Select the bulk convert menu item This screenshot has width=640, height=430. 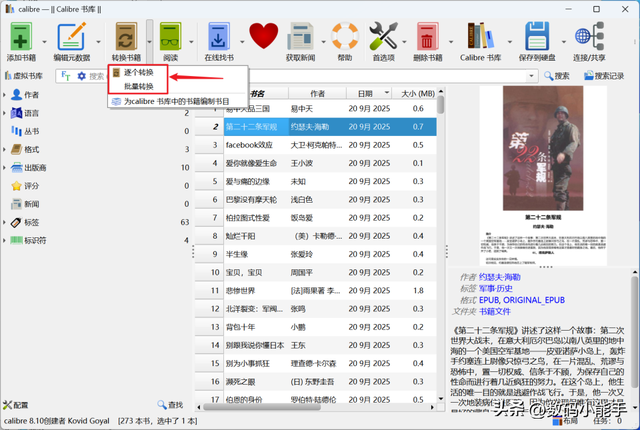point(138,86)
